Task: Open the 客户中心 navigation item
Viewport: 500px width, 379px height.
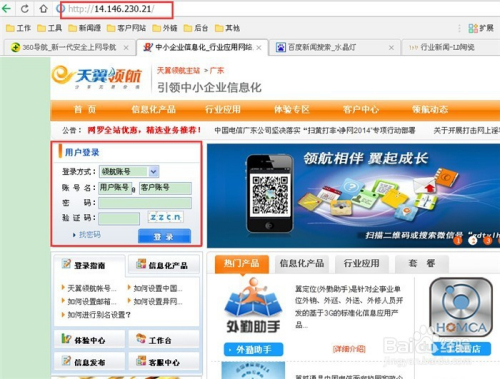Action: pos(361,109)
